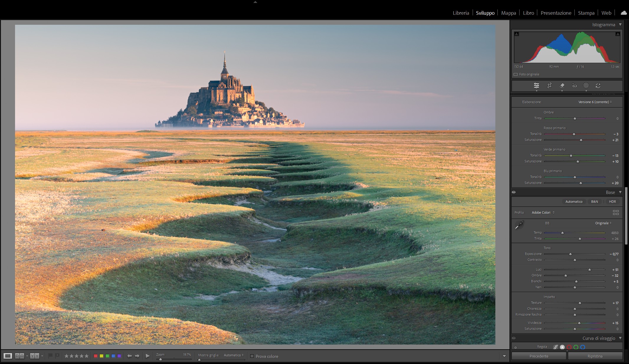Screen dimensions: 629x364
Task: Toggle highlight clipping indicator in histogram
Action: pos(618,34)
